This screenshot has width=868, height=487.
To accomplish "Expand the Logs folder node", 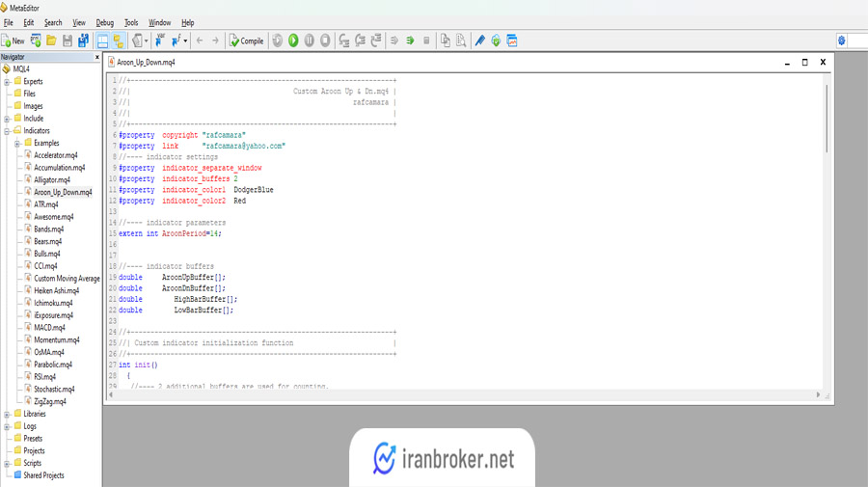I will point(7,426).
